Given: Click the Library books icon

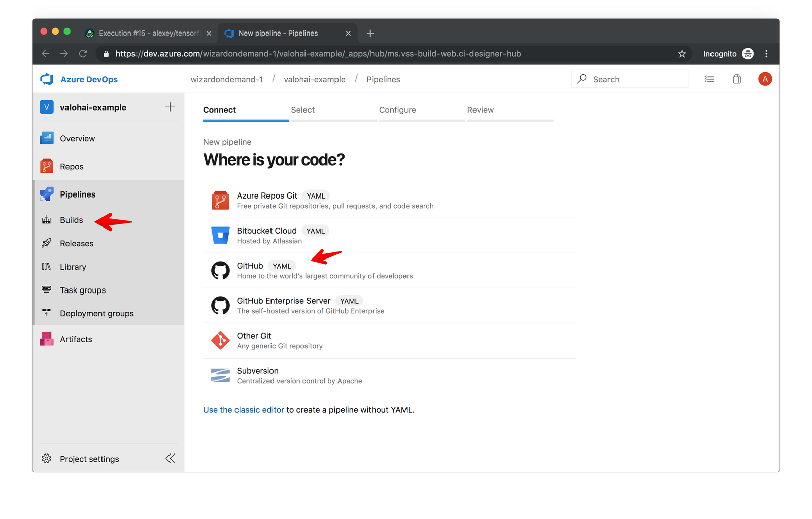Looking at the screenshot, I should point(47,267).
